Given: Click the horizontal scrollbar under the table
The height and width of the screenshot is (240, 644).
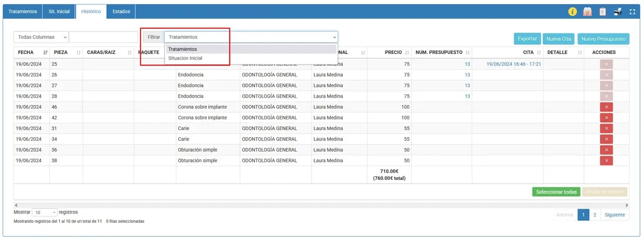Looking at the screenshot, I should pos(321,205).
